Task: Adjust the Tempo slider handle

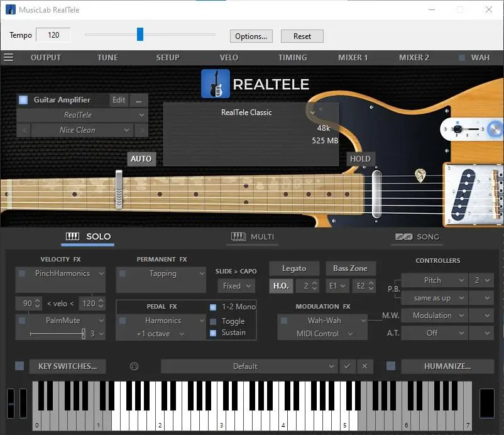Action: (140, 35)
